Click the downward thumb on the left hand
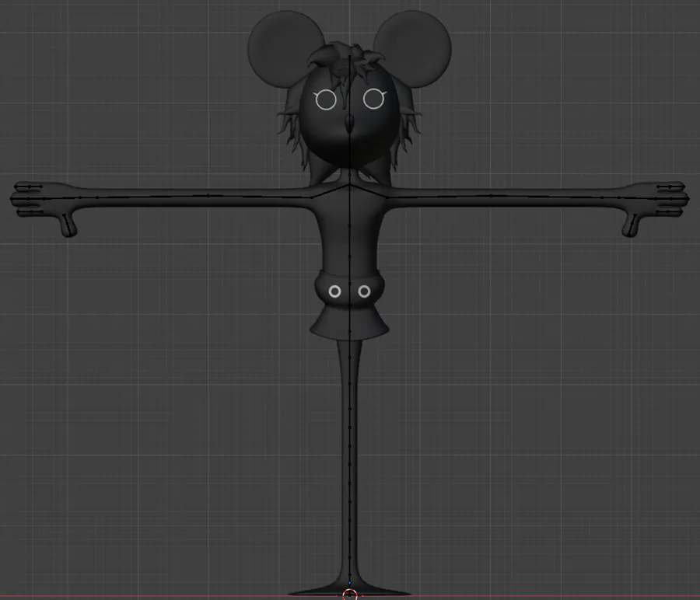Viewport: 700px width, 600px height. [68, 225]
